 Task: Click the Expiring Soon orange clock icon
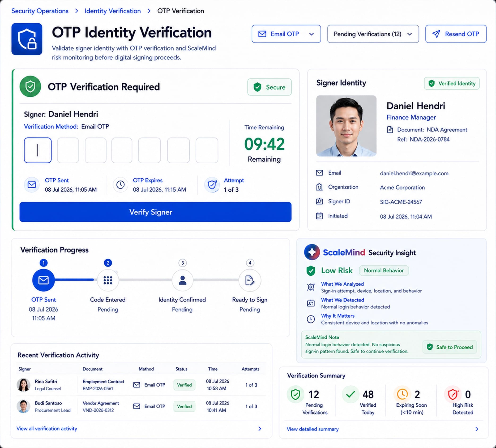[402, 394]
